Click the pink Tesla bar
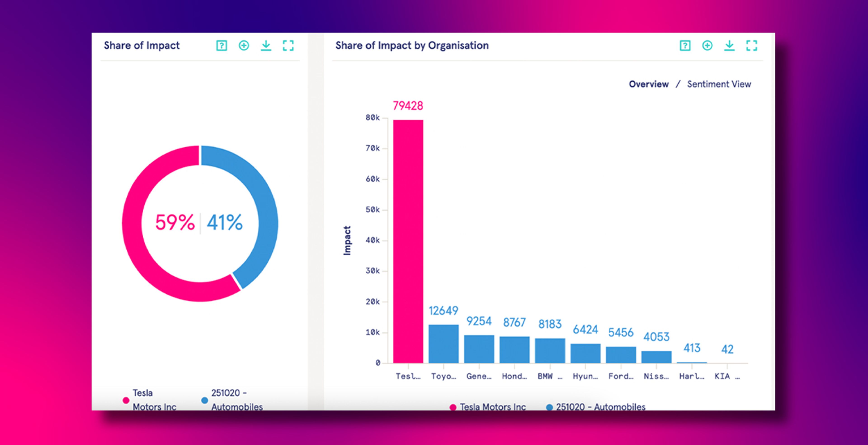The image size is (868, 445). [408, 241]
